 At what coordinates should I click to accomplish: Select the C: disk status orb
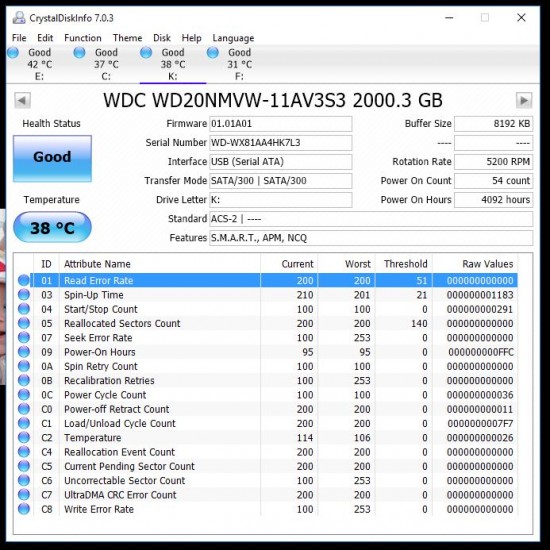[80, 53]
